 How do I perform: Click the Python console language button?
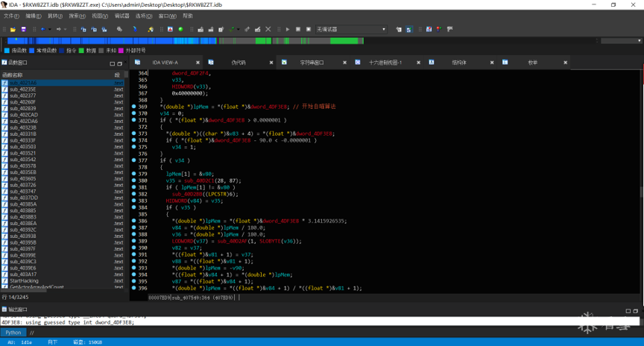coord(13,333)
